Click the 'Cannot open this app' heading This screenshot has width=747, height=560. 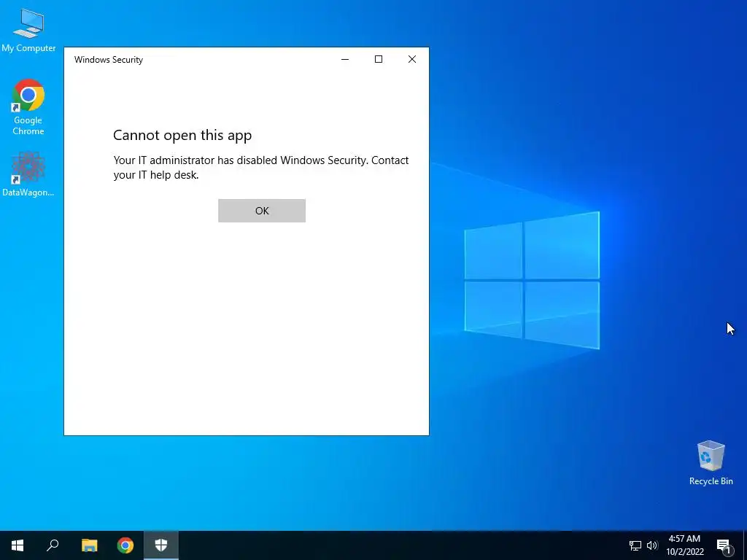[182, 135]
